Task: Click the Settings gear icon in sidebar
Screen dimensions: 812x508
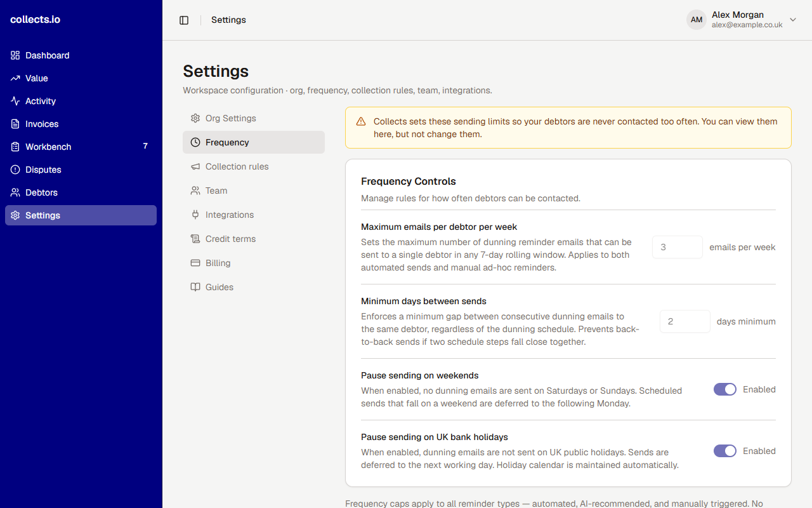Action: point(15,215)
